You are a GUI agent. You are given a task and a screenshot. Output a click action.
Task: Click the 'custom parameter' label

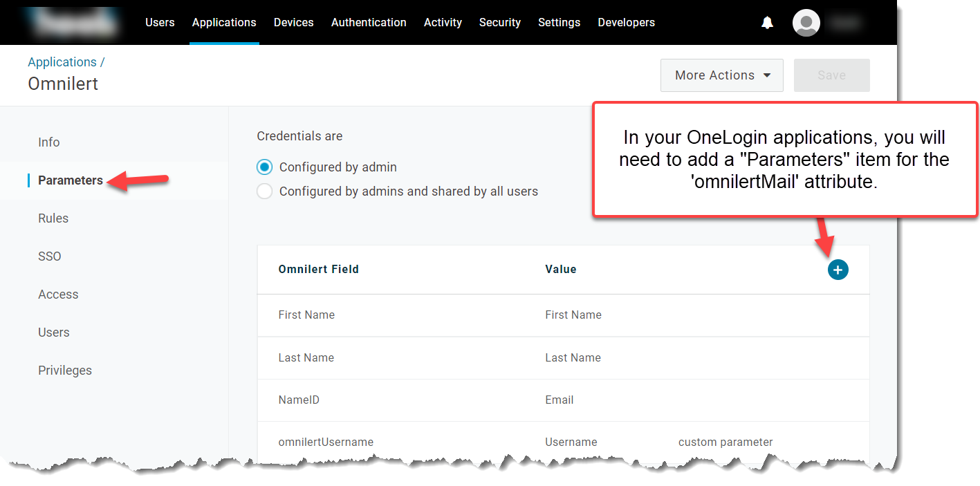click(x=725, y=442)
